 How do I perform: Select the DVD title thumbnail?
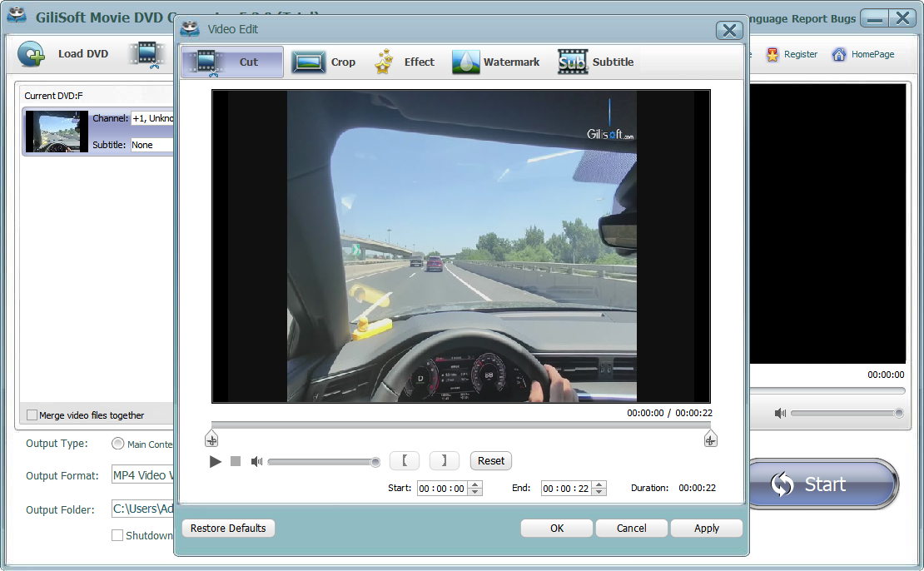(57, 132)
